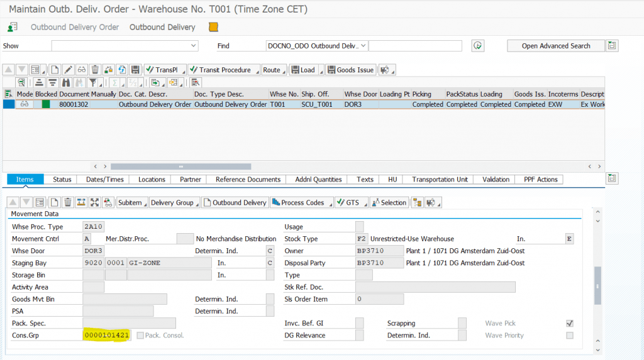Click the pencil change-mode icon
This screenshot has height=360, width=644.
pyautogui.click(x=68, y=70)
